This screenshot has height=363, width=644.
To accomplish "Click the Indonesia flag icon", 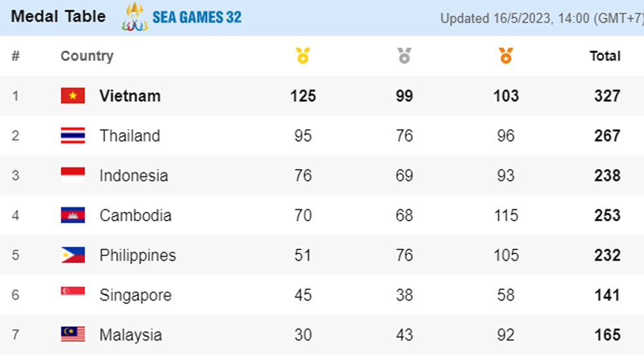I will [x=73, y=175].
